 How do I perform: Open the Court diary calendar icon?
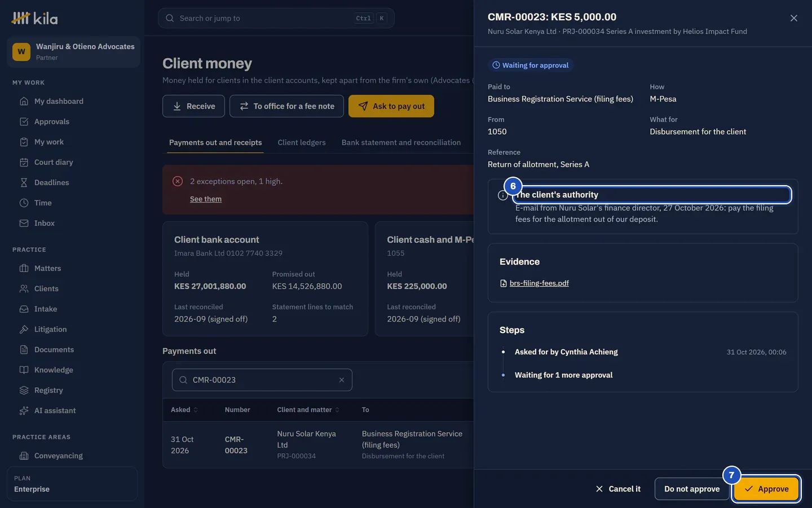coord(24,162)
